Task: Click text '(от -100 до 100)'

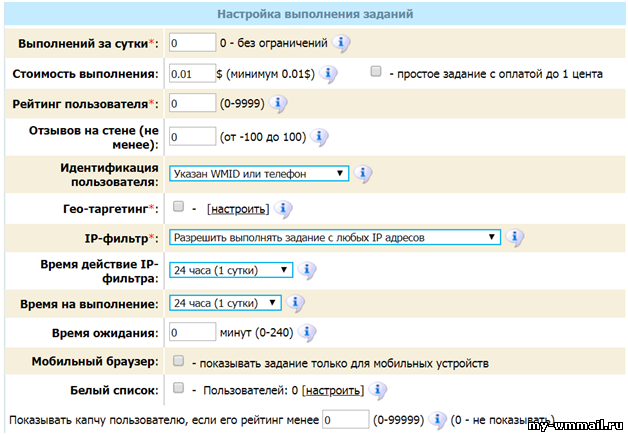Action: [263, 137]
